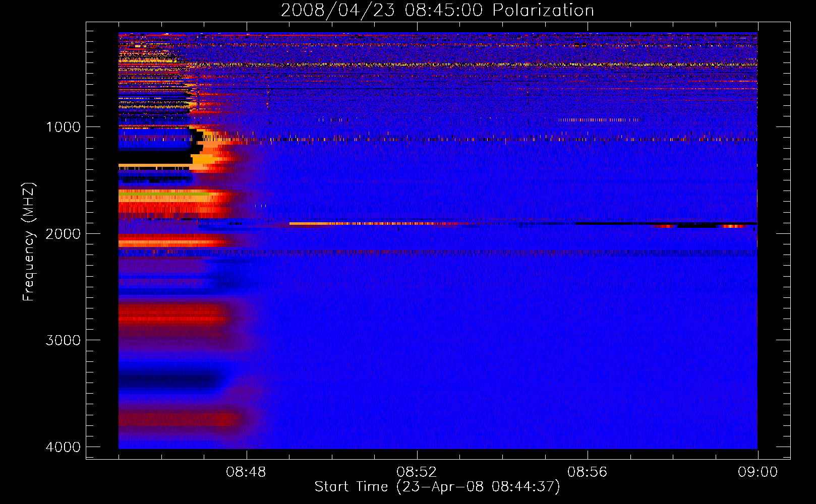Click the 08:52 time tick label
The width and height of the screenshot is (816, 504).
click(x=417, y=472)
